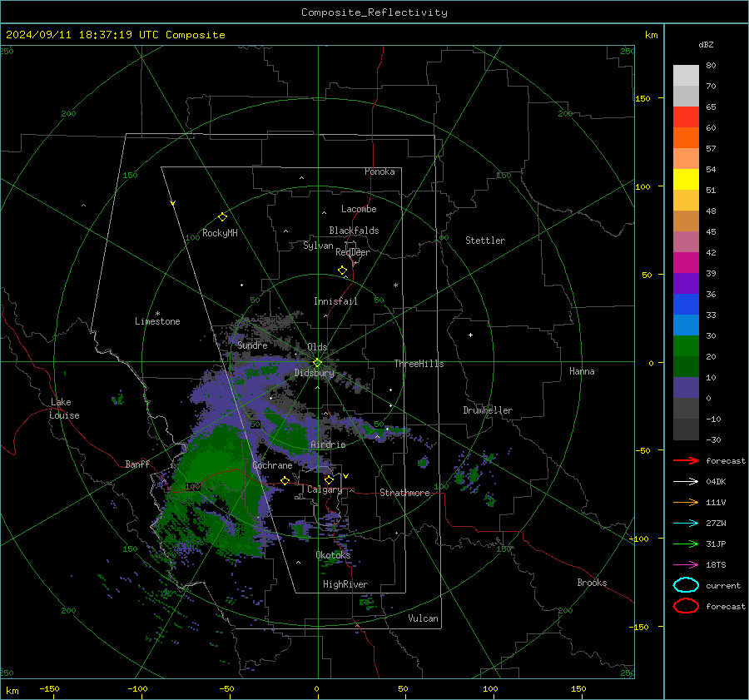Click the Cochrane town label
749x700 pixels.
coord(272,465)
